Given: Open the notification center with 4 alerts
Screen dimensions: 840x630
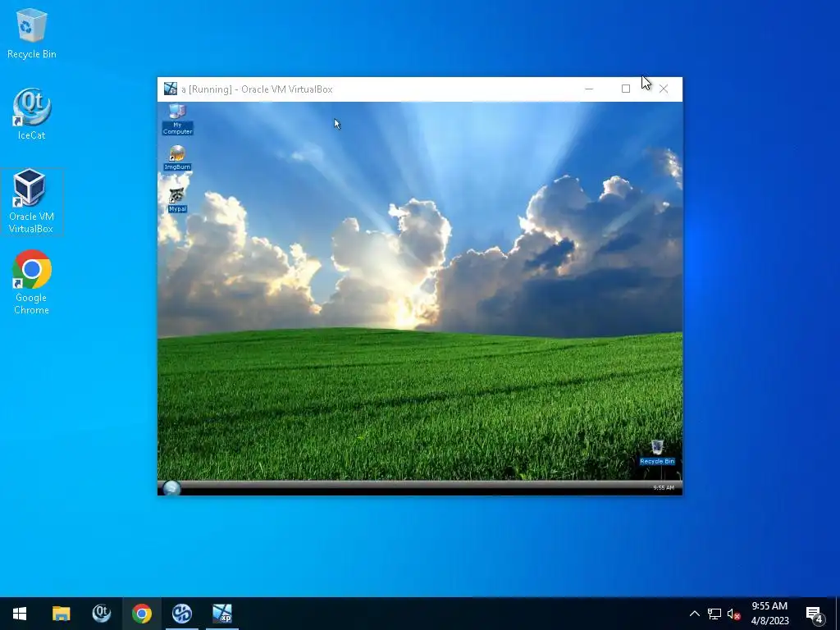Looking at the screenshot, I should 815,614.
